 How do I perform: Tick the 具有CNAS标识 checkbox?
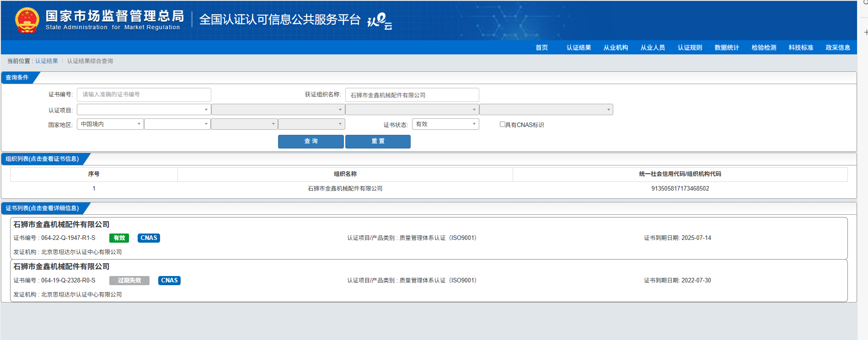point(502,124)
